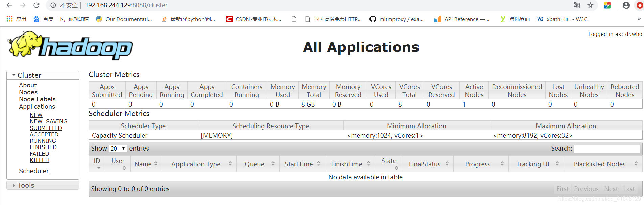Open the Applications link
The width and height of the screenshot is (644, 205).
pyautogui.click(x=37, y=107)
